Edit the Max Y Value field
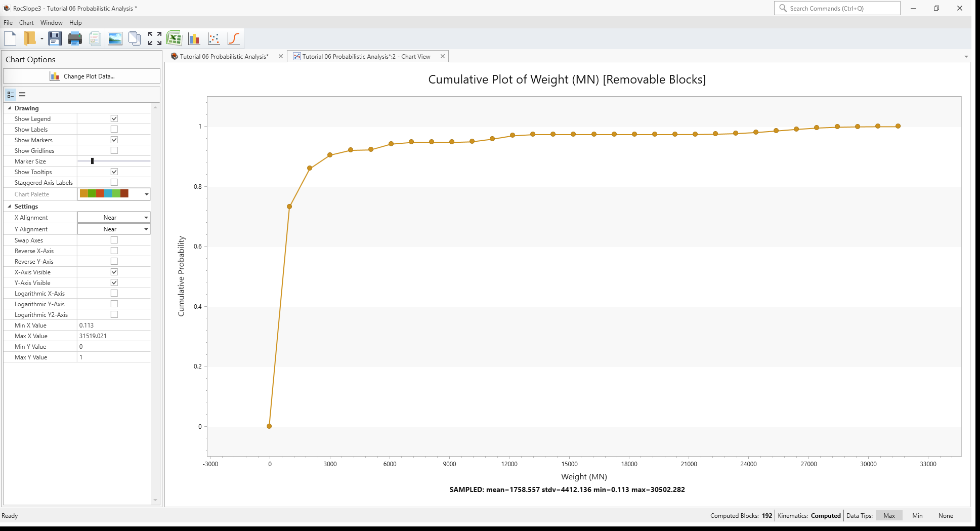980x531 pixels. (x=114, y=357)
